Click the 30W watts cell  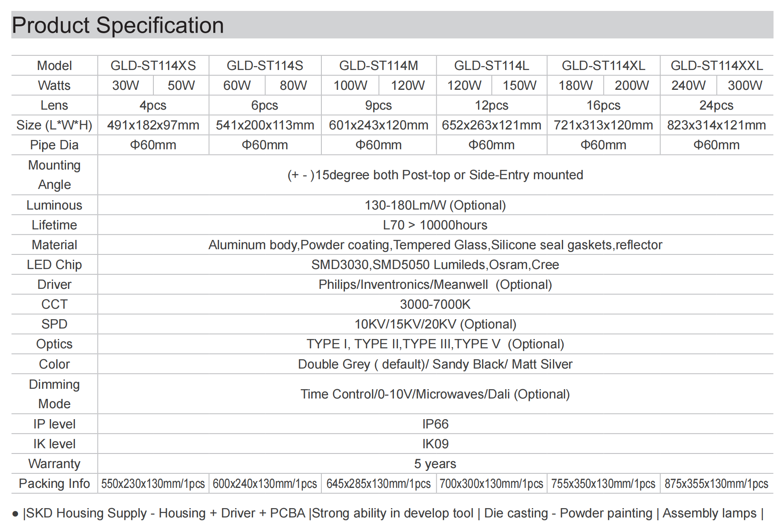click(x=125, y=85)
